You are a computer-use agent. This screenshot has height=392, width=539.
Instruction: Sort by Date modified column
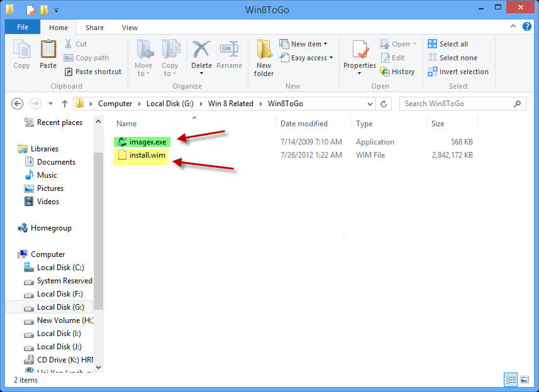pyautogui.click(x=304, y=124)
